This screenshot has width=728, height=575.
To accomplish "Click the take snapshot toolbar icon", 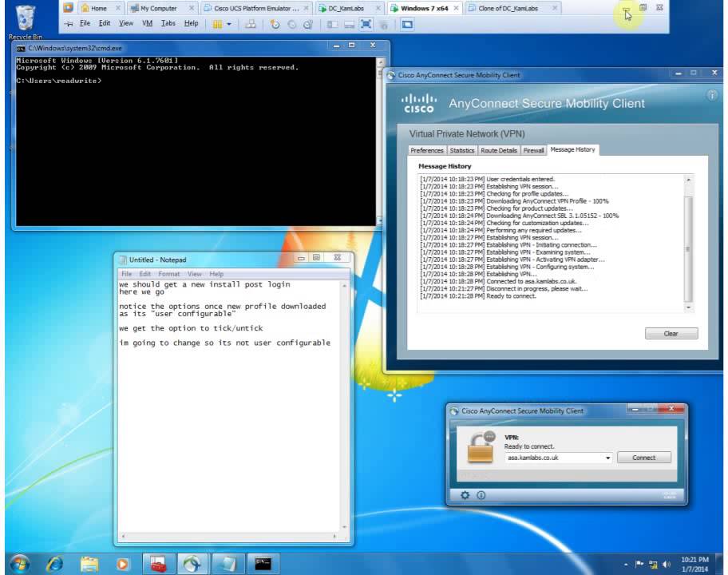I will (275, 24).
